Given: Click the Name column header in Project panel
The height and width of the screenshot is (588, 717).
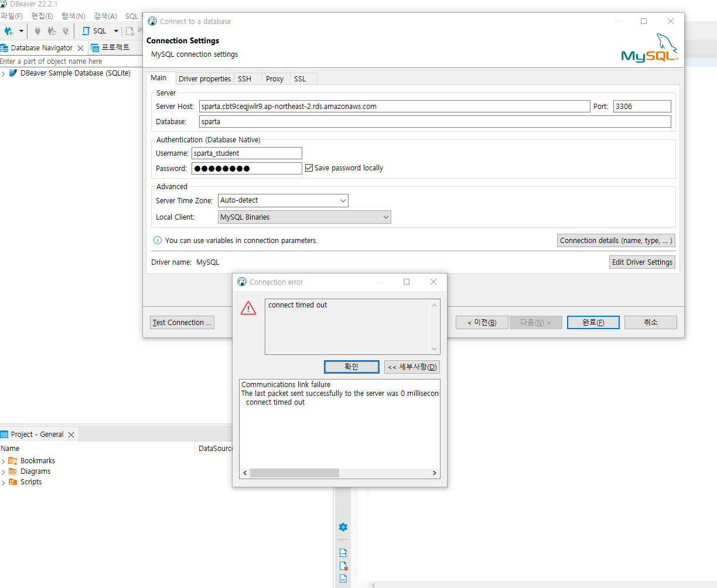Looking at the screenshot, I should (x=97, y=449).
